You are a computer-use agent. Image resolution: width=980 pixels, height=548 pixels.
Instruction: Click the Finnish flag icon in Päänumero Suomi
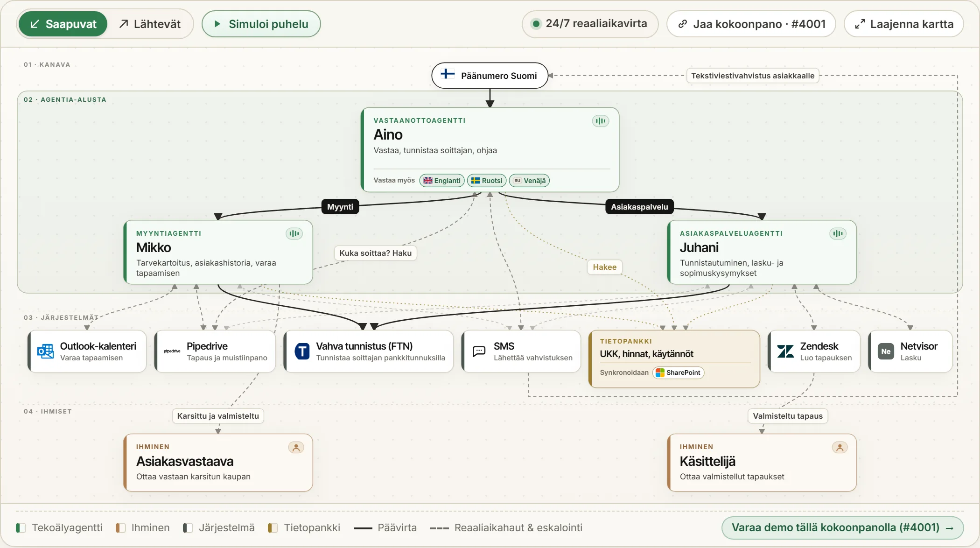[448, 74]
